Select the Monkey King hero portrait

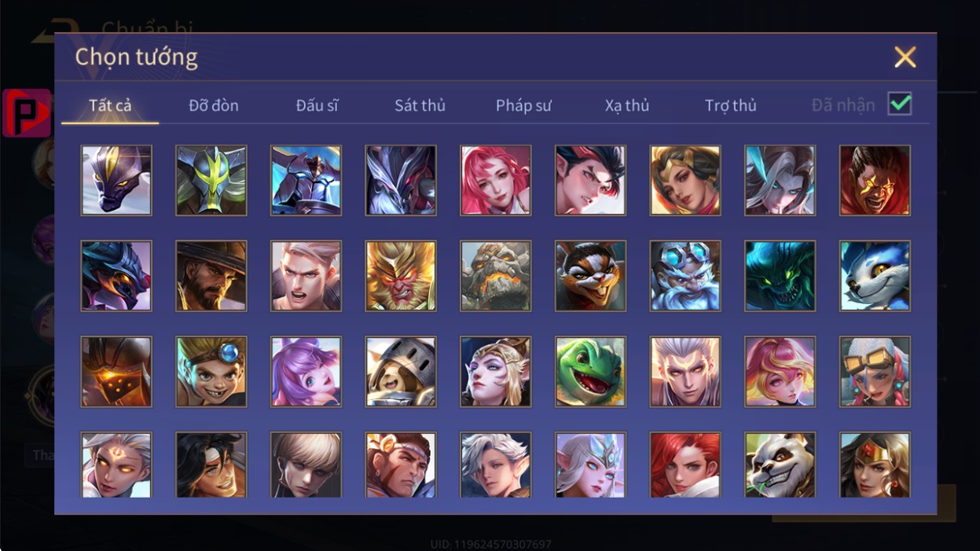(x=401, y=276)
